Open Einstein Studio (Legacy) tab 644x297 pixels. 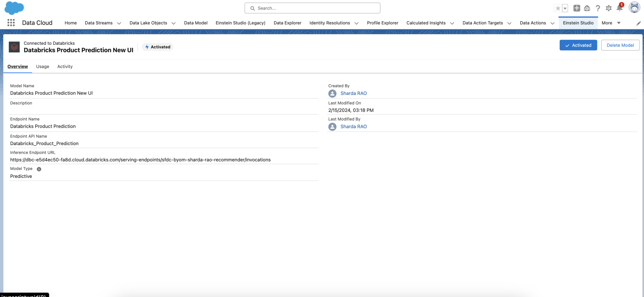tap(241, 23)
